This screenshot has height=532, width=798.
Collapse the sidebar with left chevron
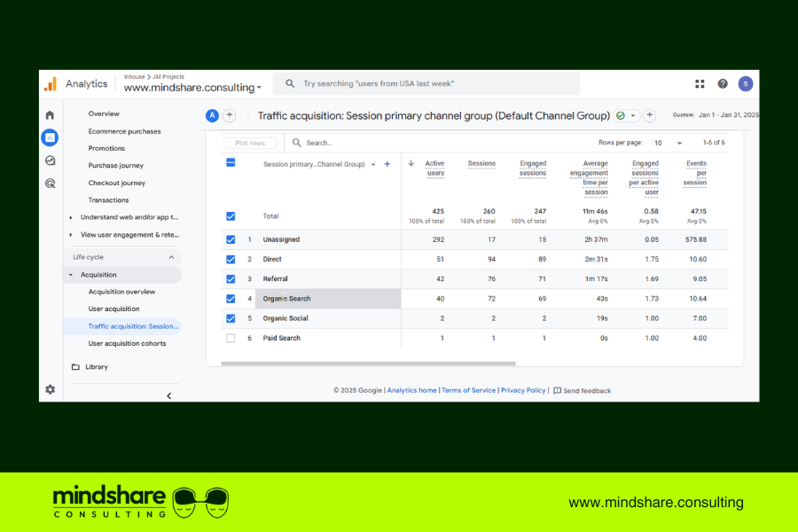click(x=169, y=395)
